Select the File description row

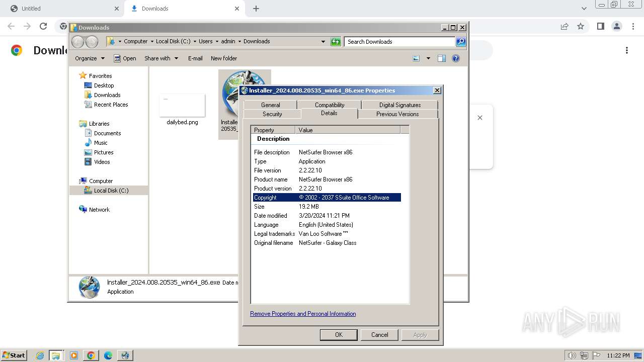click(327, 152)
